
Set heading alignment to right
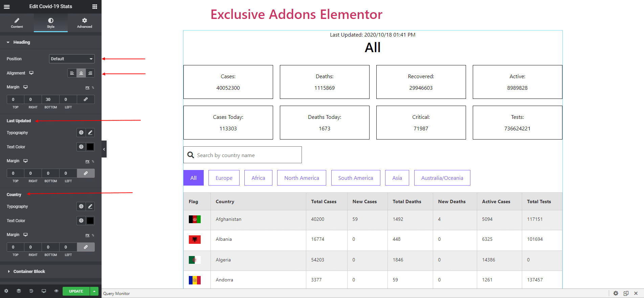tap(90, 73)
